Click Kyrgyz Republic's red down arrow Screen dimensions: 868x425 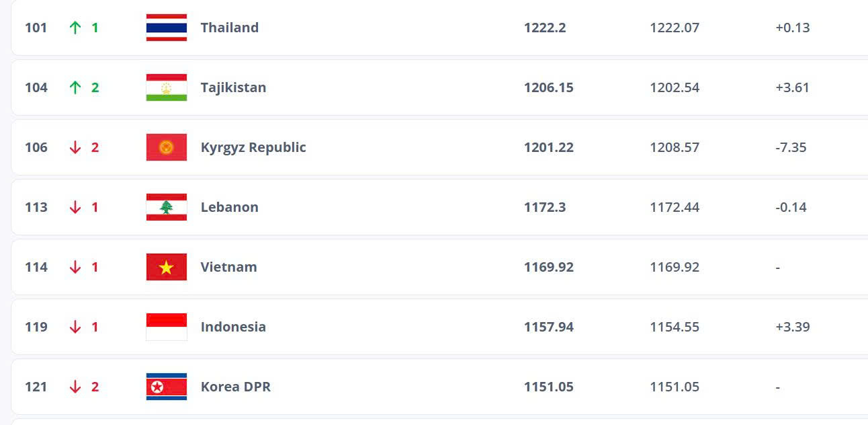[x=75, y=147]
